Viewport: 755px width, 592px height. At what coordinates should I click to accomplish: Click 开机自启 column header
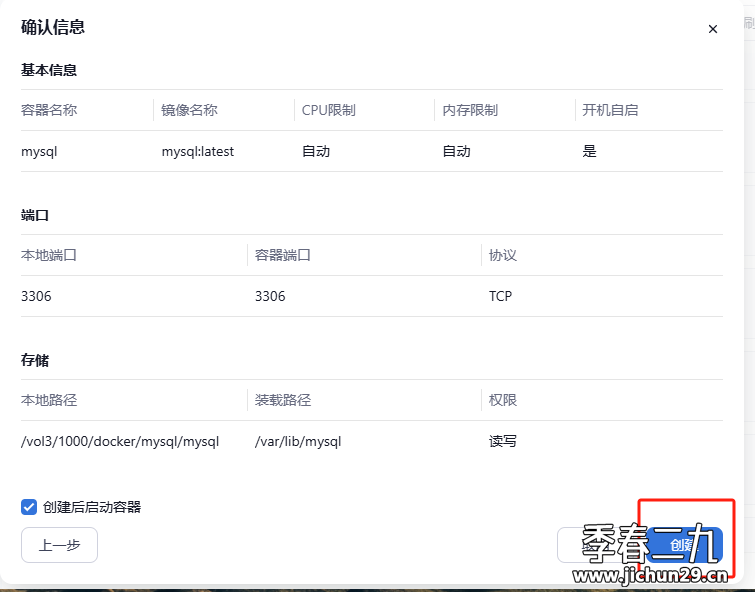coord(610,110)
